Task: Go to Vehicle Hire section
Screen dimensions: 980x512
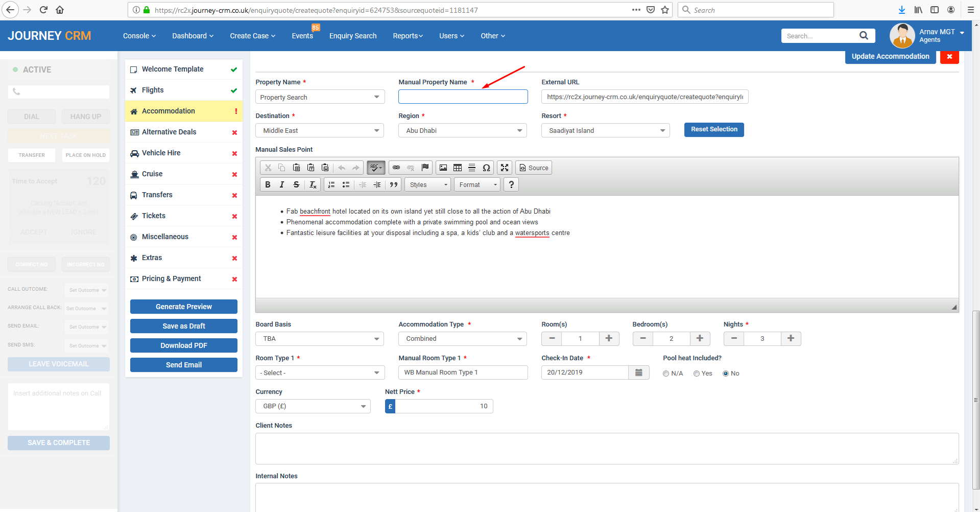Action: click(161, 153)
